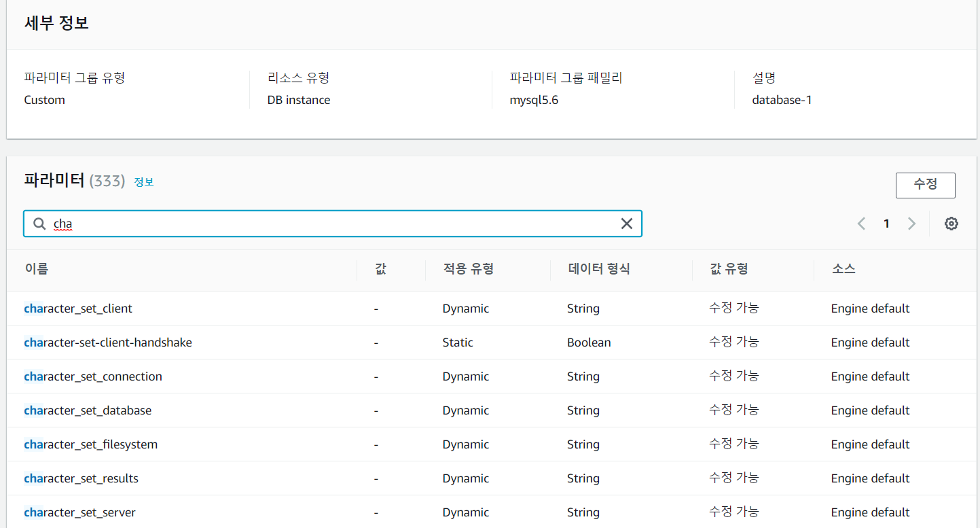The width and height of the screenshot is (980, 528).
Task: Sort by 값 column header
Action: point(380,269)
